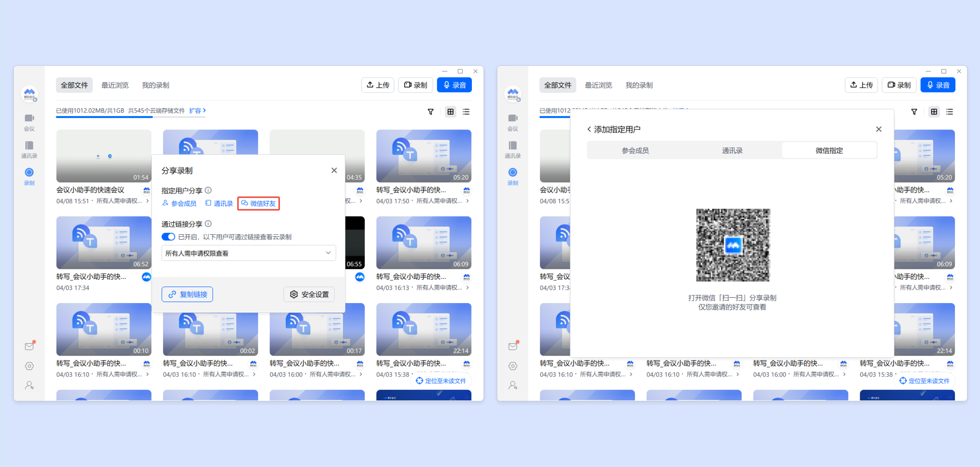Expand permissions of the 00:02 recording in left window
This screenshot has height=467, width=980.
(254, 374)
